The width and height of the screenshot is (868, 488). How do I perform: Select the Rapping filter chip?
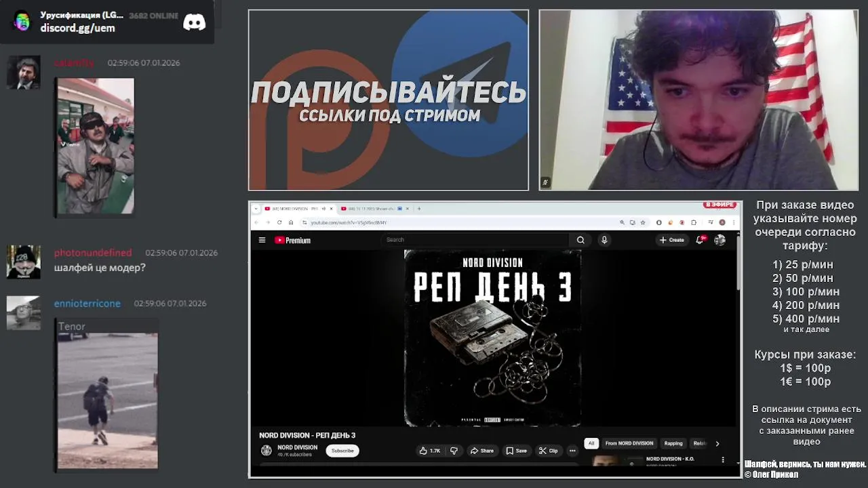[673, 443]
